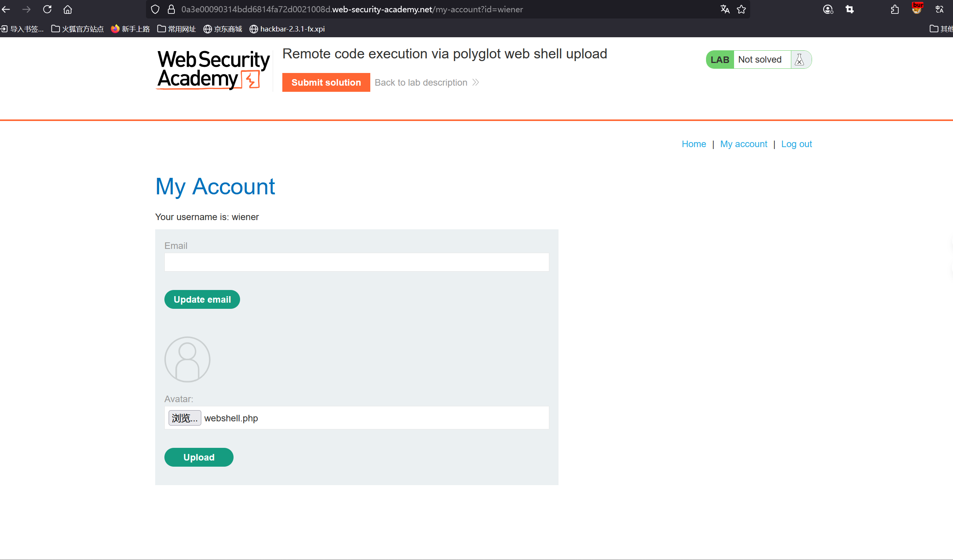953x560 pixels.
Task: Open the Burp extension icon
Action: tap(917, 8)
